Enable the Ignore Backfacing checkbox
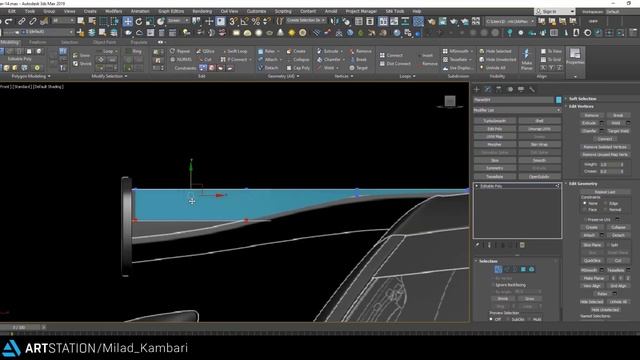Image resolution: width=640 pixels, height=360 pixels. coord(493,285)
